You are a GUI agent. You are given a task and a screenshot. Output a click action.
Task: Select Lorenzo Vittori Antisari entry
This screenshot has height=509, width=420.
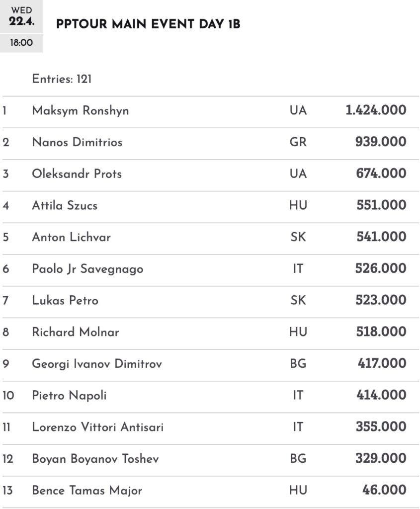(x=97, y=427)
